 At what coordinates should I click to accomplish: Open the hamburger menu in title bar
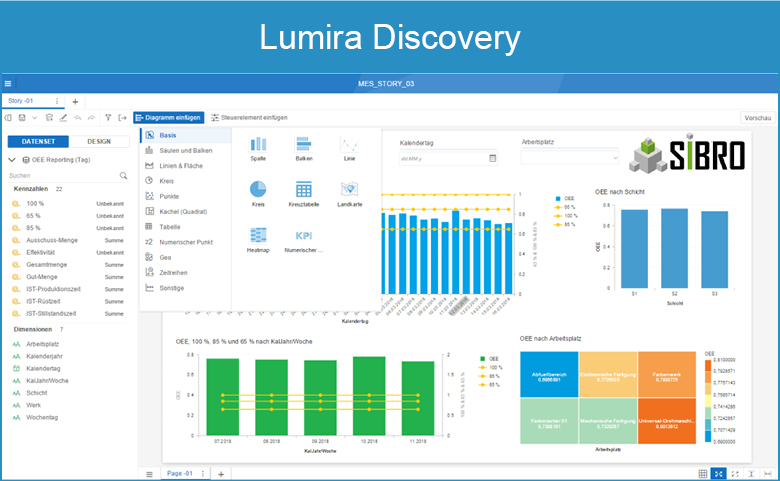coord(8,83)
